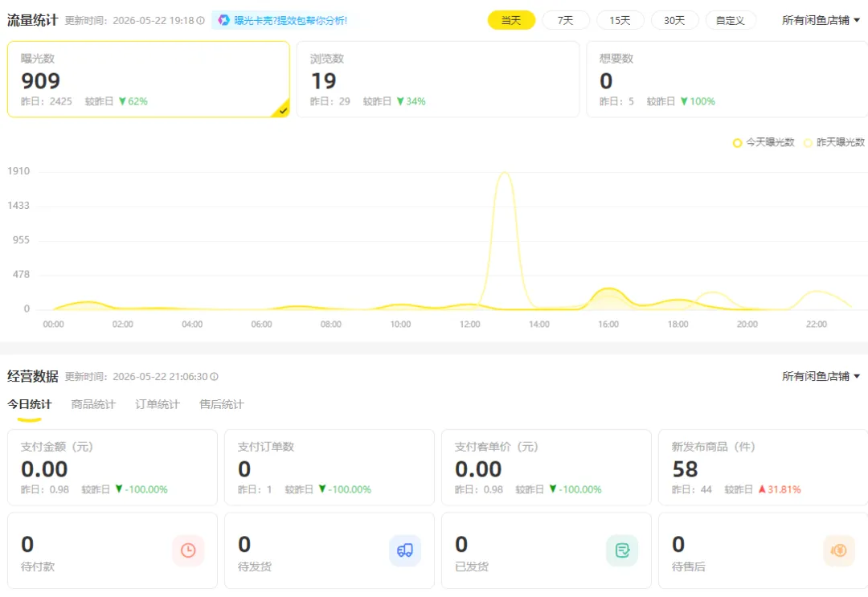Screen dimensions: 868x597
Task: Switch to 商品统计 tab
Action: click(93, 404)
